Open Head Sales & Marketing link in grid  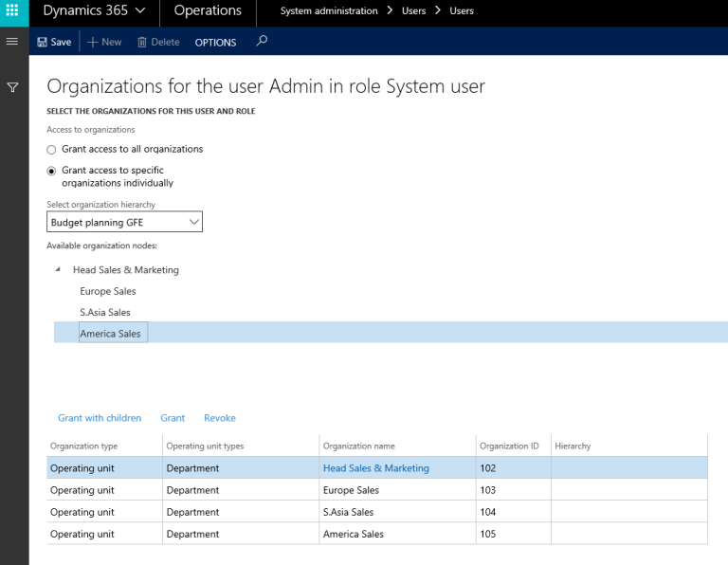375,468
